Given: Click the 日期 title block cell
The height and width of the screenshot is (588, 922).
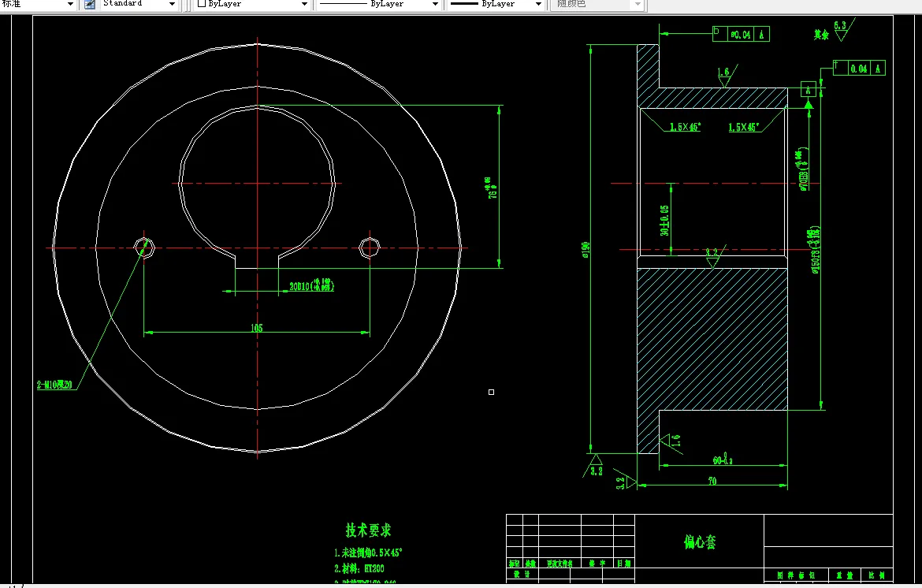Looking at the screenshot, I should click(624, 564).
